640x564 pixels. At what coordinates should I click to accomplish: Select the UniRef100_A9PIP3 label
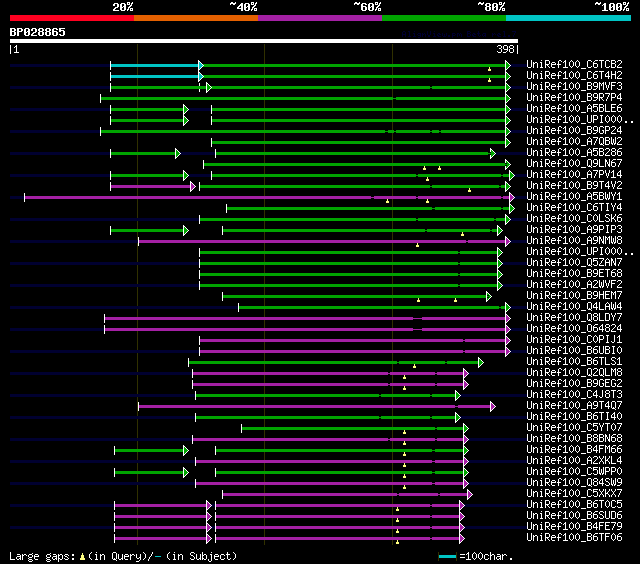tap(574, 230)
